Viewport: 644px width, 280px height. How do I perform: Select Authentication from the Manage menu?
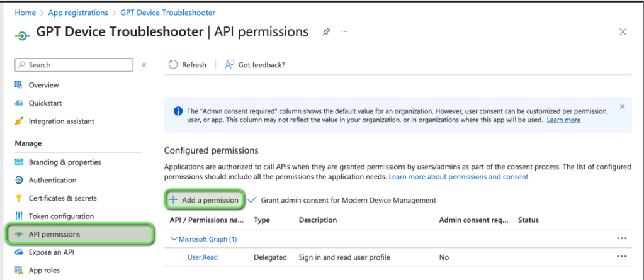tap(52, 180)
